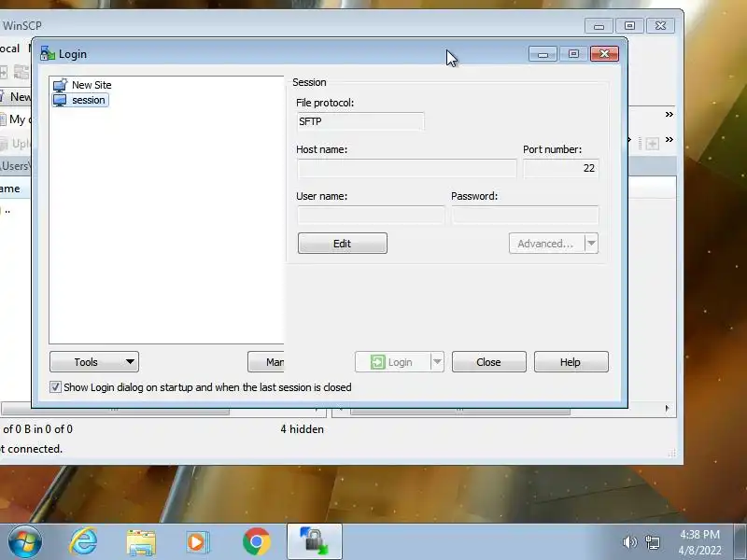Image resolution: width=747 pixels, height=560 pixels.
Task: Open Windows Explorer from taskbar
Action: (x=141, y=542)
